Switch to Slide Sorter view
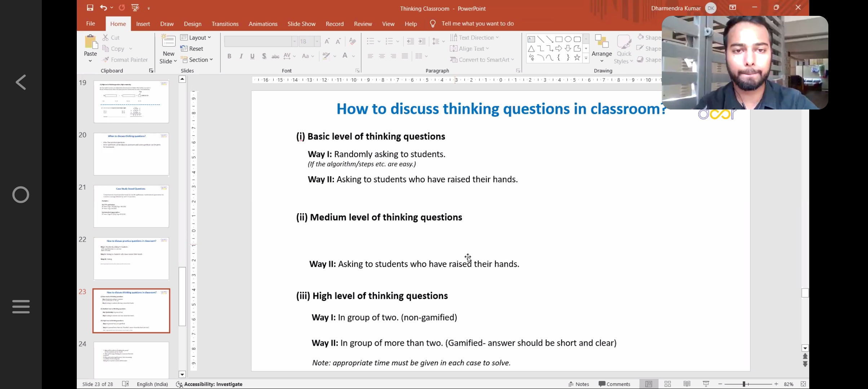Viewport: 868px width, 389px height. 668,384
